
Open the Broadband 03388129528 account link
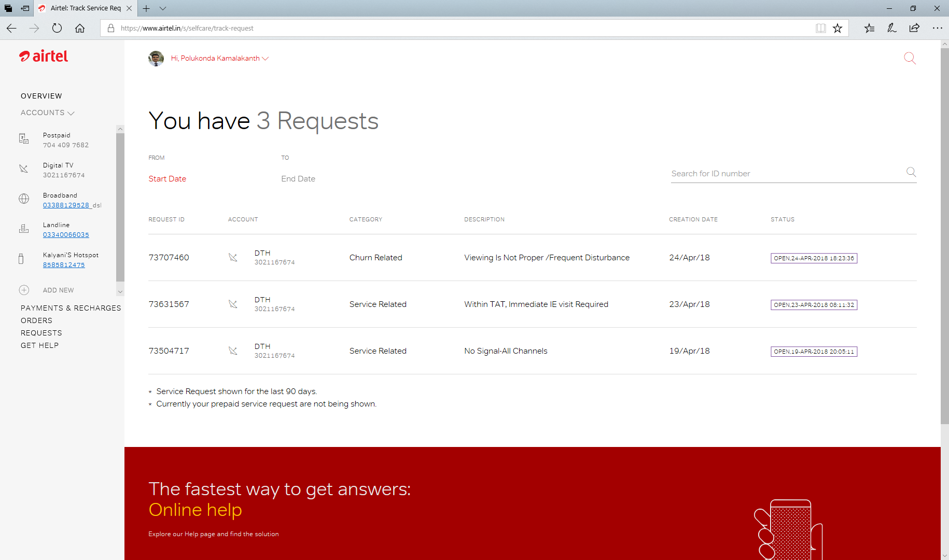click(66, 205)
